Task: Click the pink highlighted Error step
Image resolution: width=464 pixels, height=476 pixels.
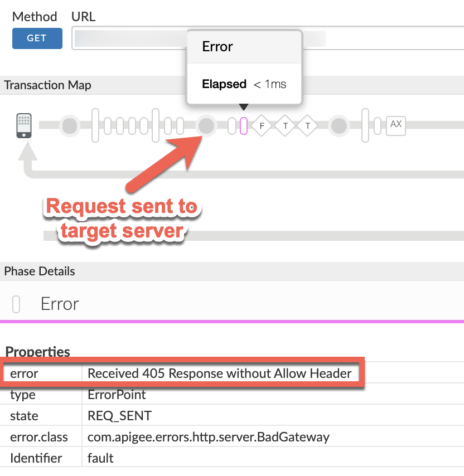Action: click(x=243, y=126)
